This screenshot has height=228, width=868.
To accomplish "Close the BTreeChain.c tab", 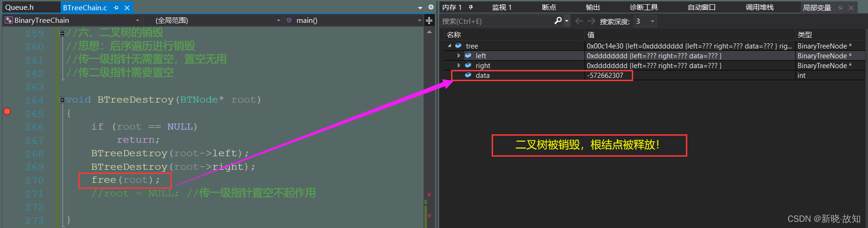I will coord(127,8).
